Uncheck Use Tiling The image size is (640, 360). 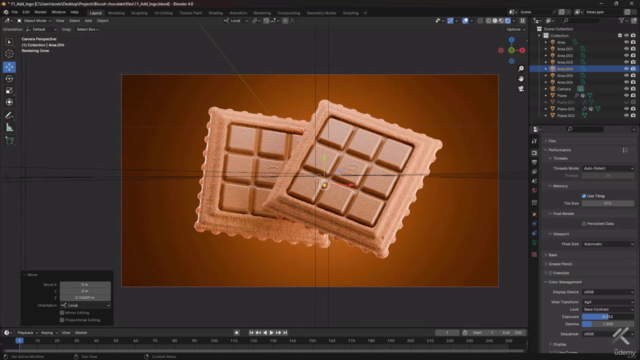pos(584,196)
